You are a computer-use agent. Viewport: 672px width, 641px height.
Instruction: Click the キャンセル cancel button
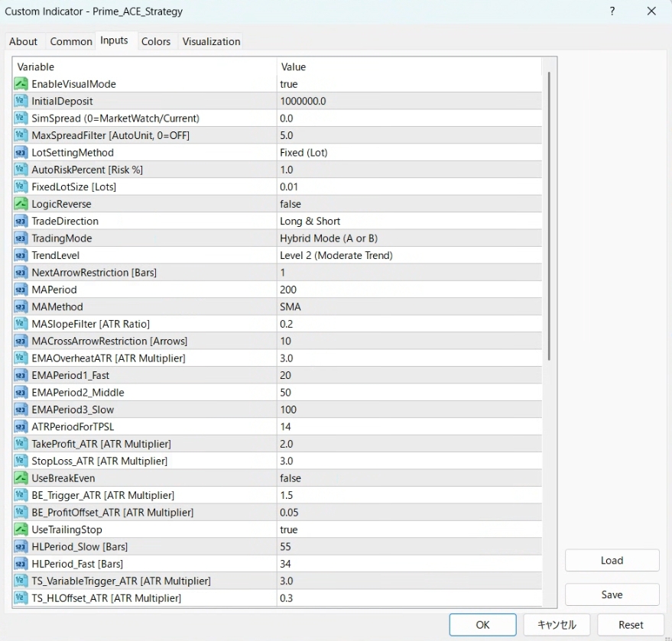click(x=557, y=625)
